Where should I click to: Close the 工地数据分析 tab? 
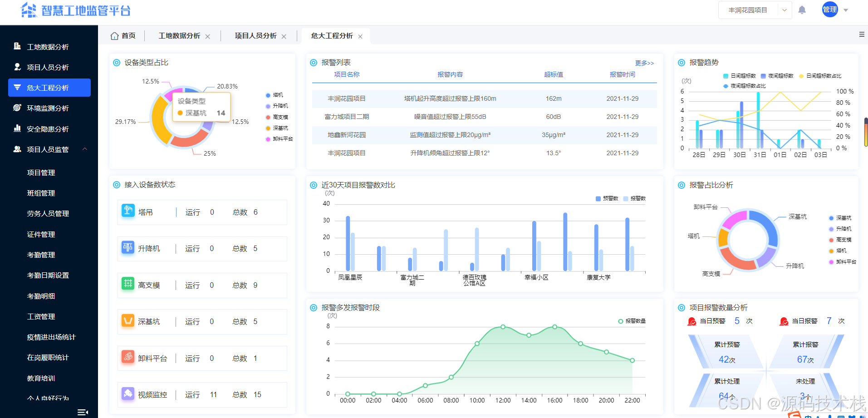(x=208, y=36)
